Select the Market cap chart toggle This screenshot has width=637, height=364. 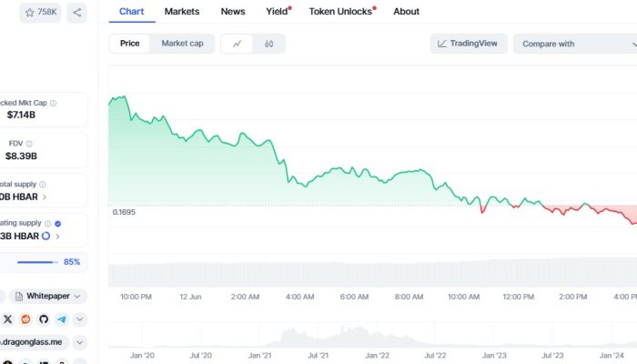pyautogui.click(x=182, y=44)
